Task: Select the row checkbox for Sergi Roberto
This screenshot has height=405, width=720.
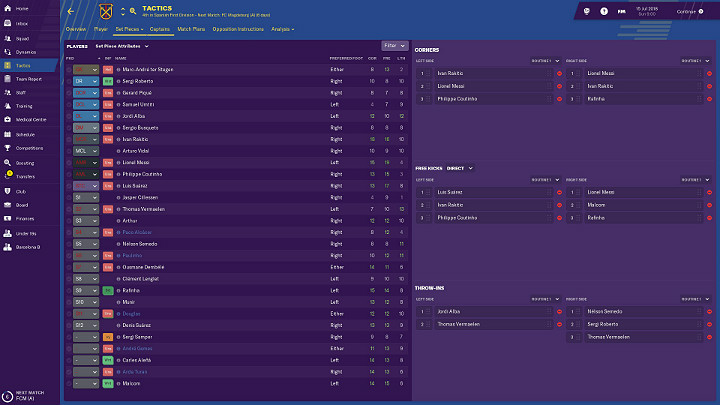Action: [x=69, y=81]
